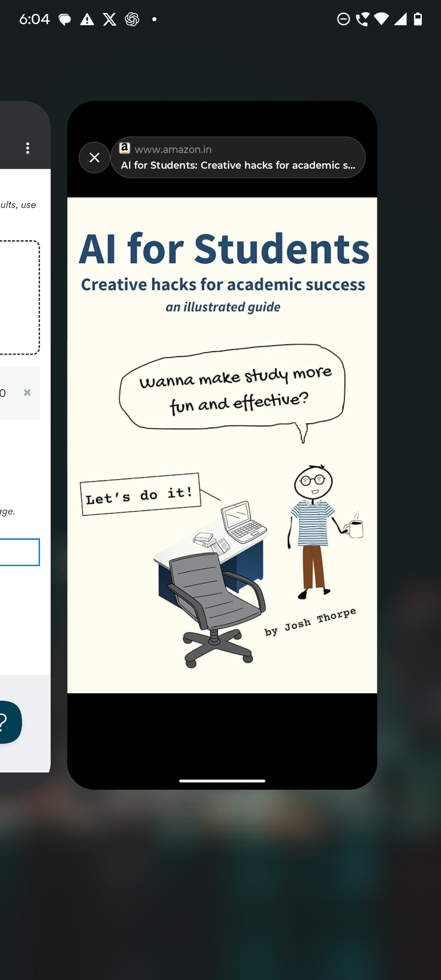Tap the Do Not Disturb status icon

click(343, 19)
